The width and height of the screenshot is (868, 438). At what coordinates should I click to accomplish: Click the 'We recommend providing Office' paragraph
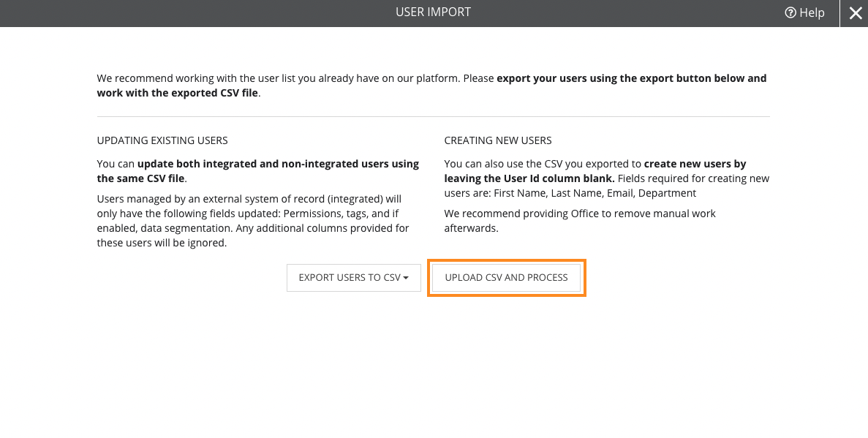coord(580,221)
